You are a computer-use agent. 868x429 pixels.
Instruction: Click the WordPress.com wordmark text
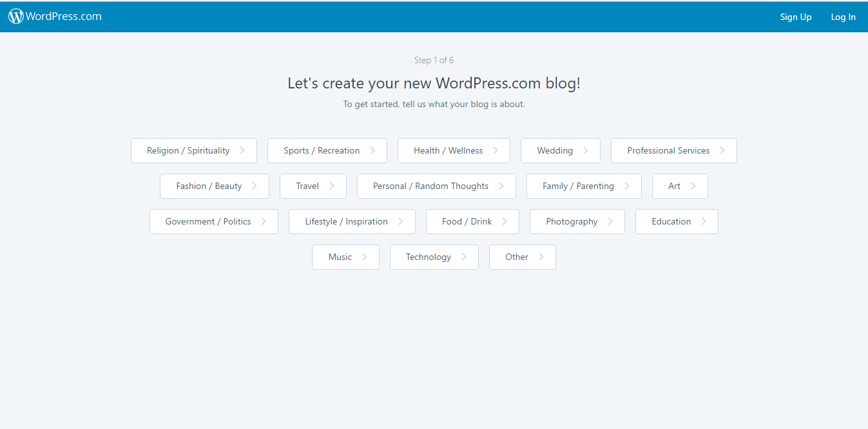tap(64, 17)
